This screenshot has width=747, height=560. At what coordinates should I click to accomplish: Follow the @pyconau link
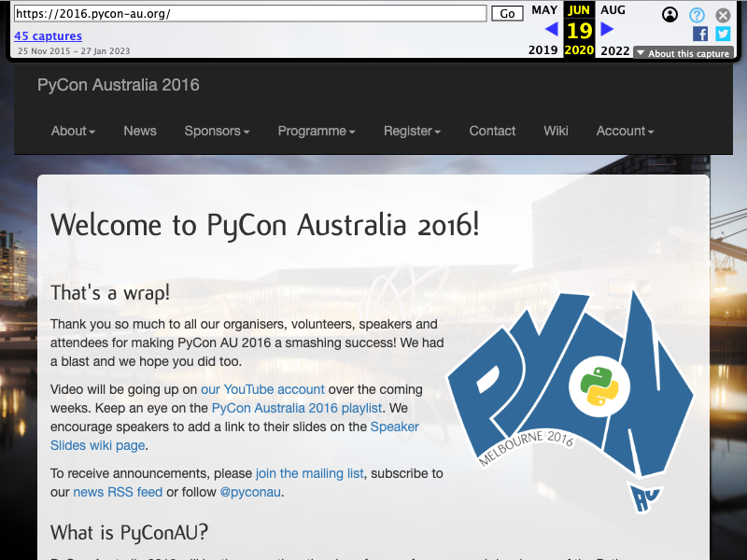250,492
